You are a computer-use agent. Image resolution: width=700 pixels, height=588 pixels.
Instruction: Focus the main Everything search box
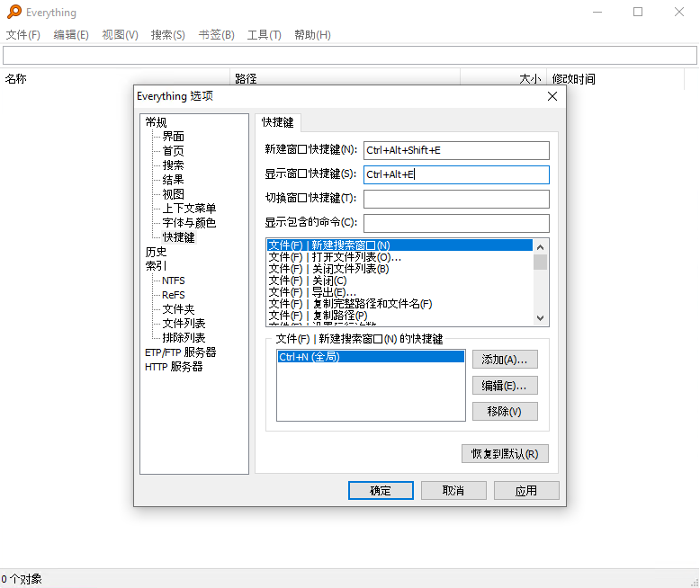(350, 56)
